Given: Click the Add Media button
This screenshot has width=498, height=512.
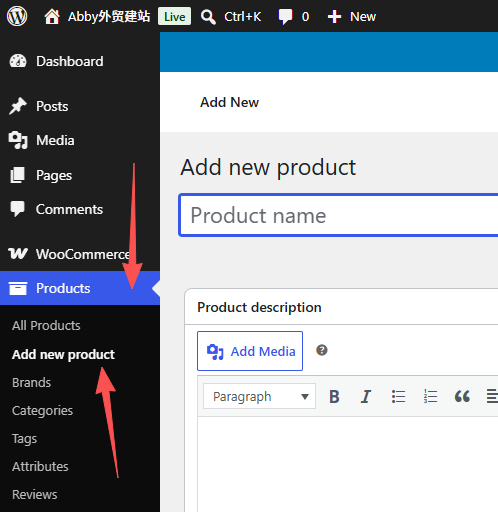Looking at the screenshot, I should [x=250, y=351].
